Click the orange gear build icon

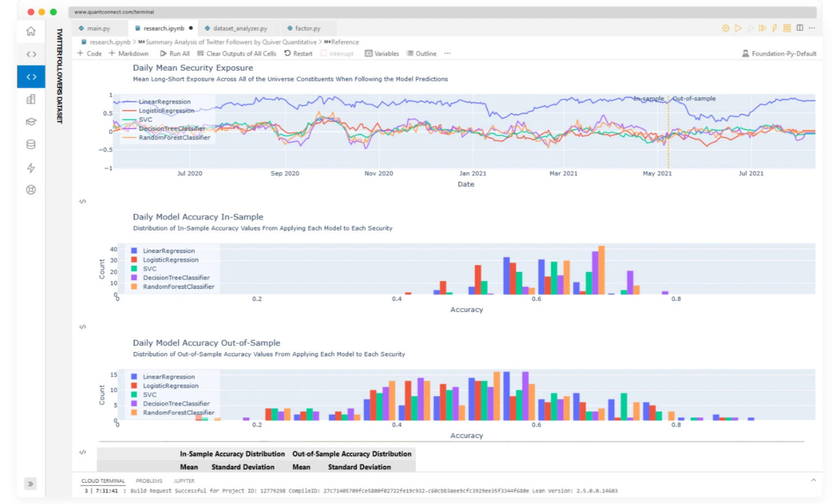726,28
